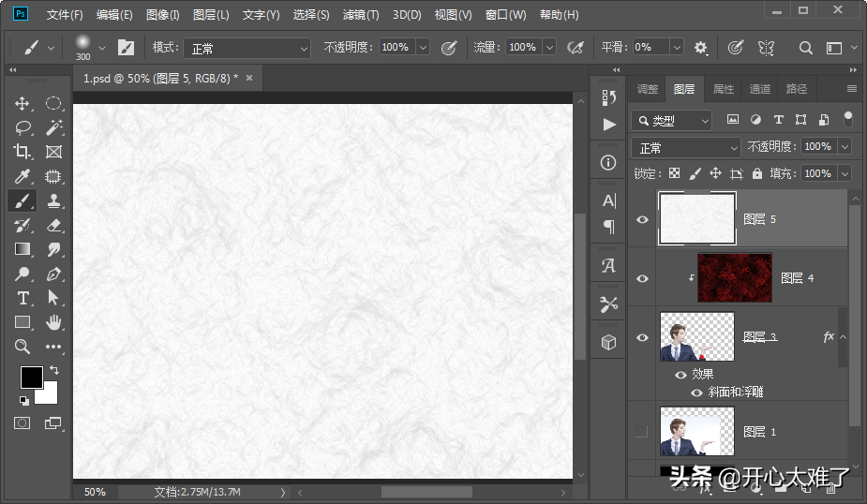Select the Horizontal Type tool

click(x=22, y=298)
